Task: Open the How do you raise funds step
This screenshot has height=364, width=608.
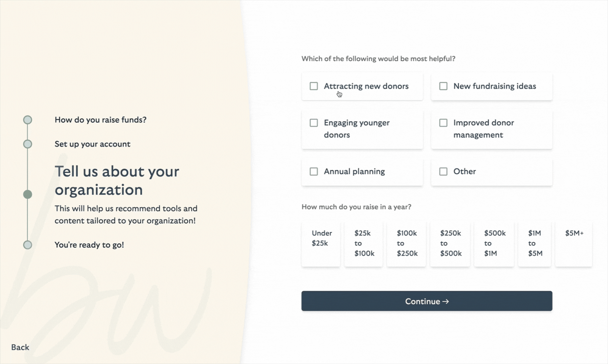Action: click(x=100, y=120)
